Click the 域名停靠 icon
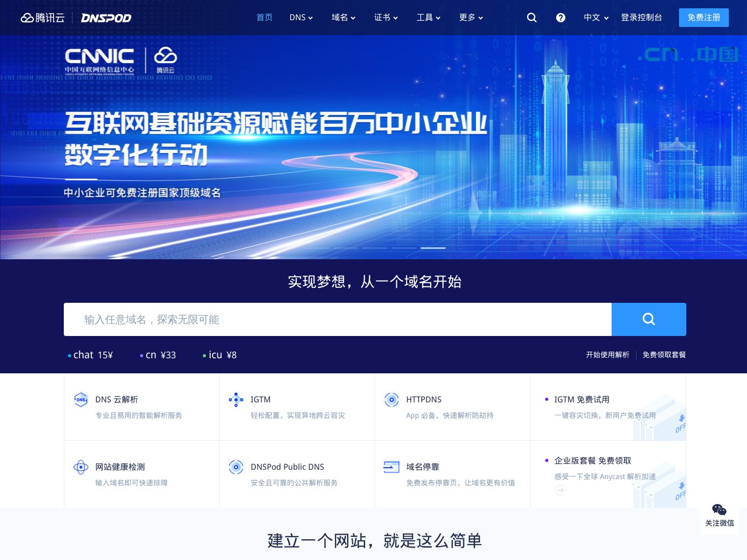 tap(392, 467)
